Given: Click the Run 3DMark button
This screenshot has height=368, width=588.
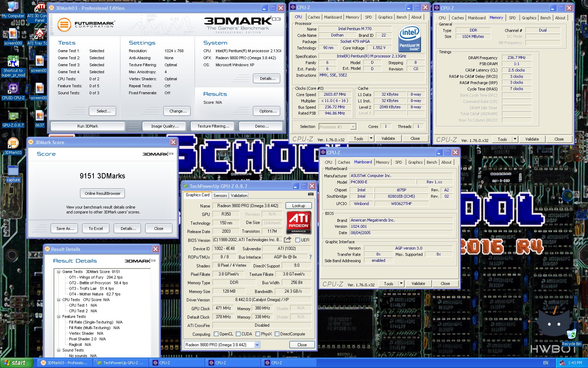Looking at the screenshot, I should coord(87,126).
